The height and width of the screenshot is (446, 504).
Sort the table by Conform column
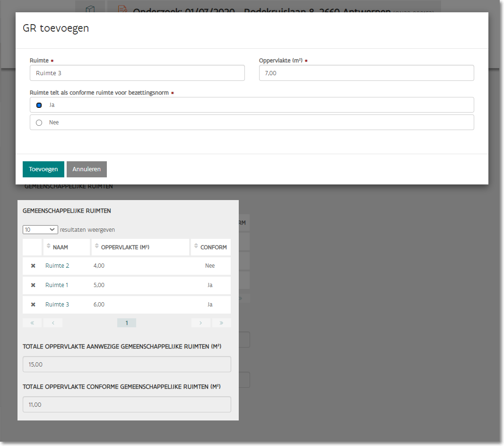pyautogui.click(x=210, y=247)
